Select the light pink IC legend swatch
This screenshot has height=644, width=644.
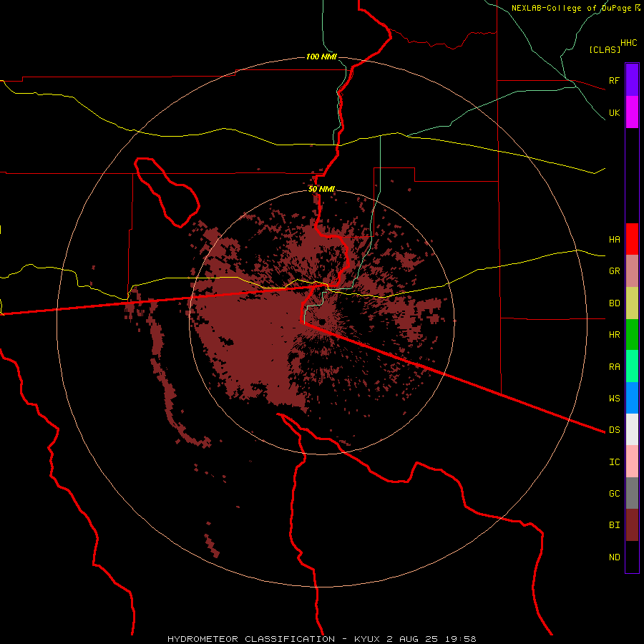coord(632,462)
